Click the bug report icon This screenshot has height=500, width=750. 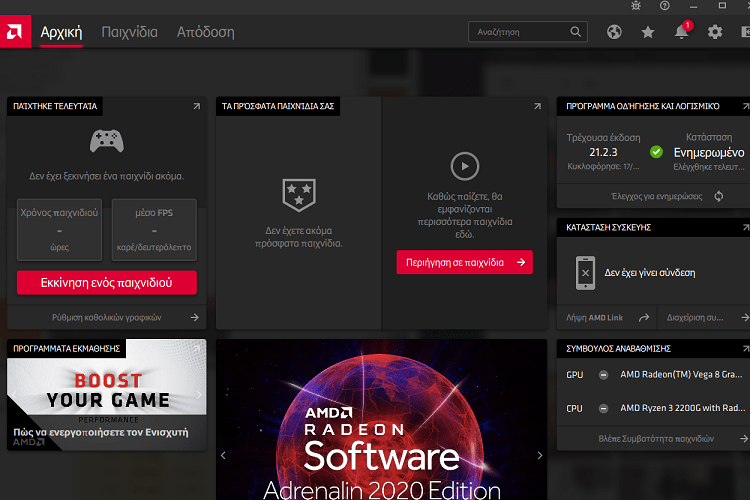[x=636, y=6]
